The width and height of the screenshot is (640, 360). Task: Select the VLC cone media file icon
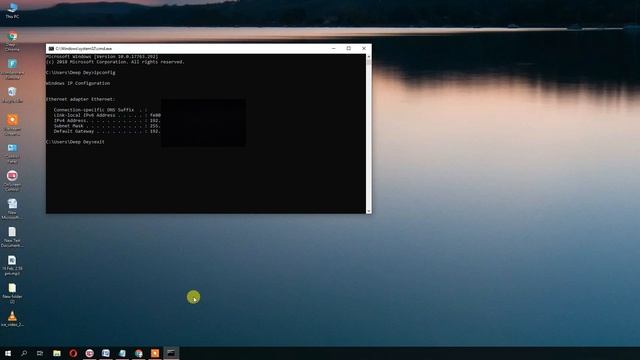tap(12, 319)
